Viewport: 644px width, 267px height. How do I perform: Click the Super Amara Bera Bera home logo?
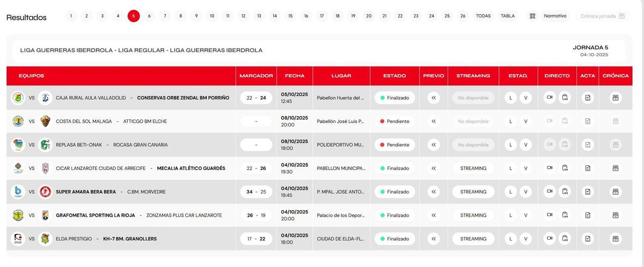pyautogui.click(x=18, y=192)
